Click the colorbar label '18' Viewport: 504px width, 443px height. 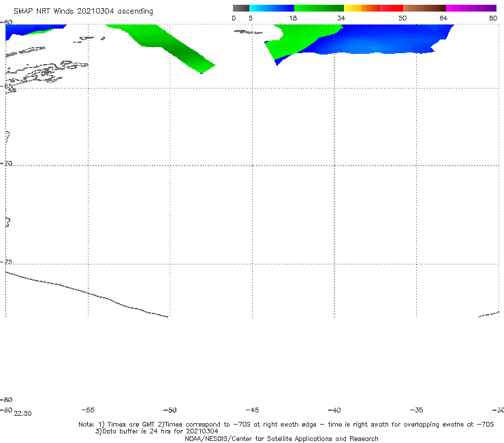pyautogui.click(x=293, y=18)
